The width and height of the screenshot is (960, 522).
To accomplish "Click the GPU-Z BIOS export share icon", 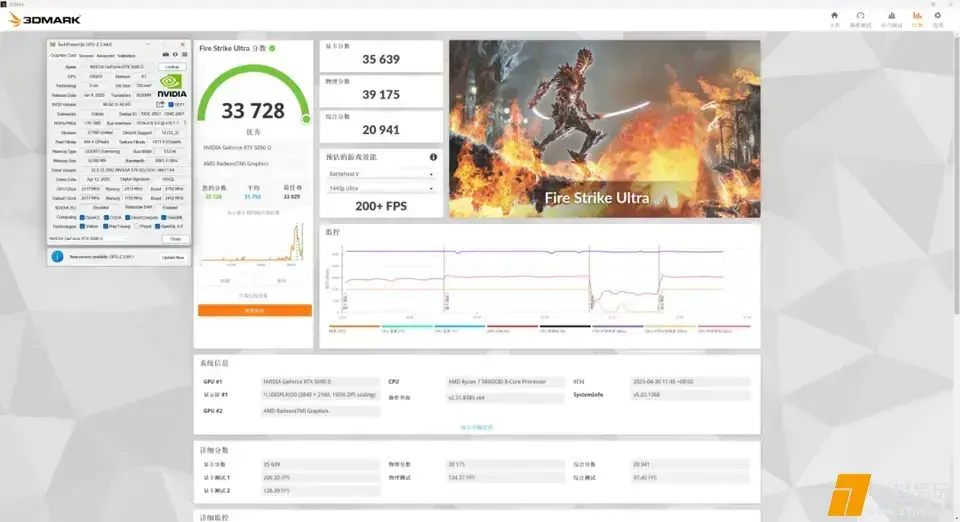I will (x=160, y=104).
